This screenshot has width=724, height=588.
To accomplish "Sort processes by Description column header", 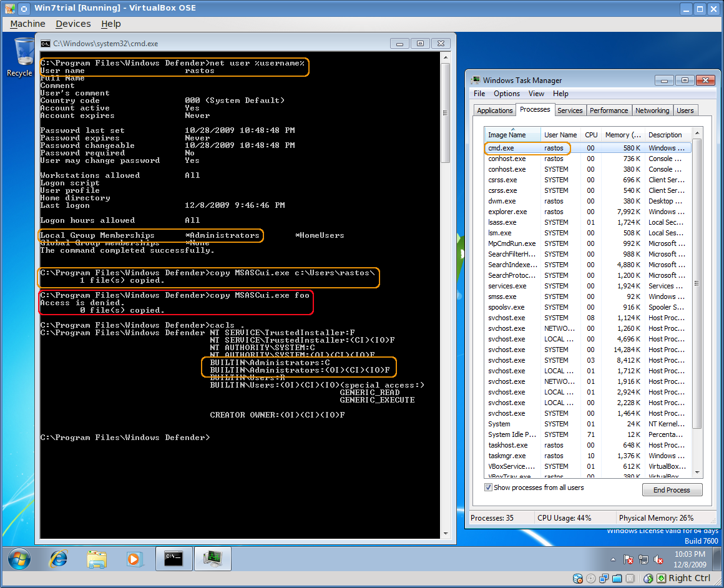I will point(668,135).
